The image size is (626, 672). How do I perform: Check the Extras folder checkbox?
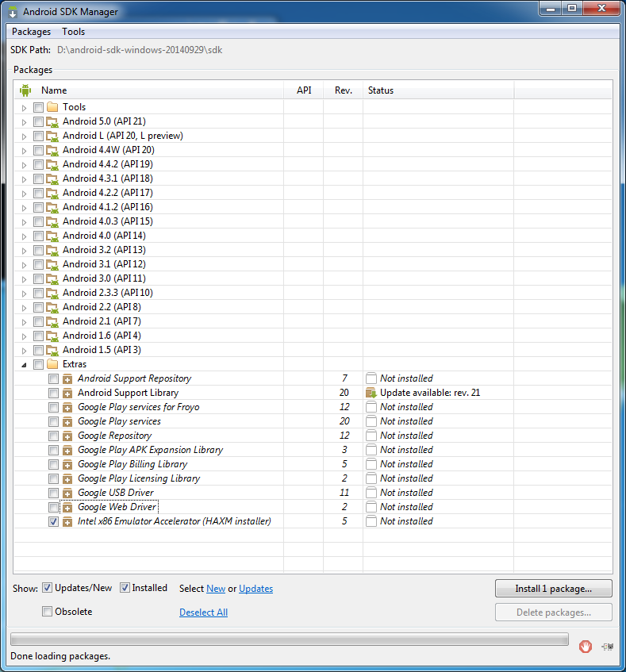point(39,364)
